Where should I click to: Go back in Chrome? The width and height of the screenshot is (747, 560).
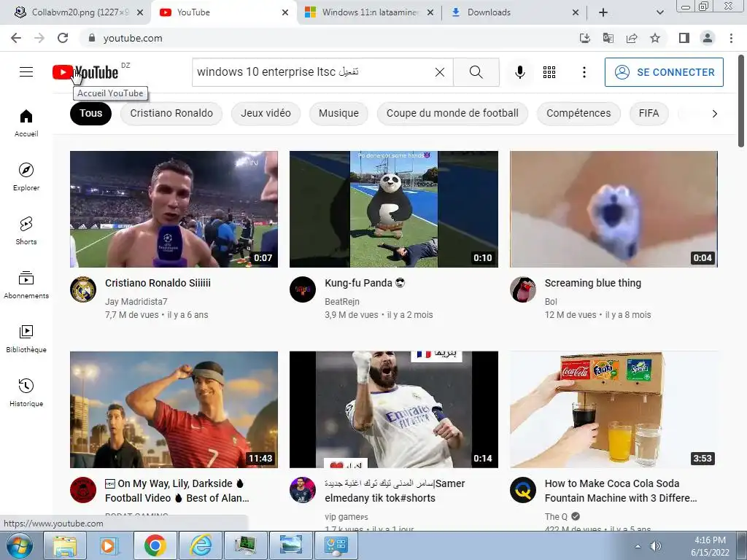tap(16, 38)
